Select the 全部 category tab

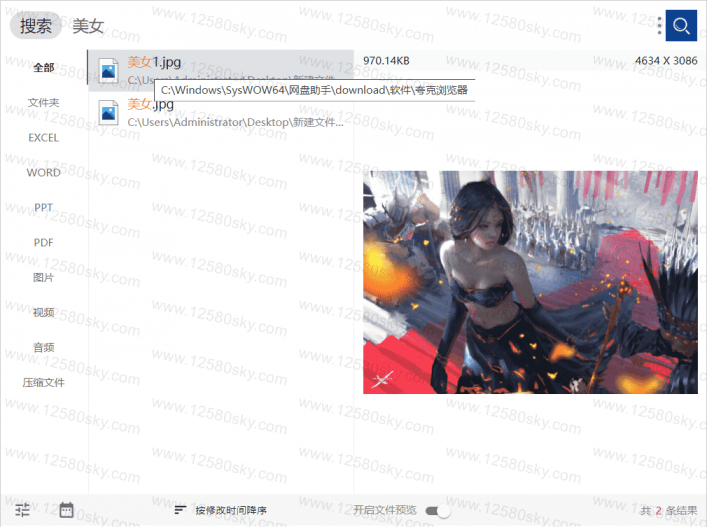(x=43, y=68)
